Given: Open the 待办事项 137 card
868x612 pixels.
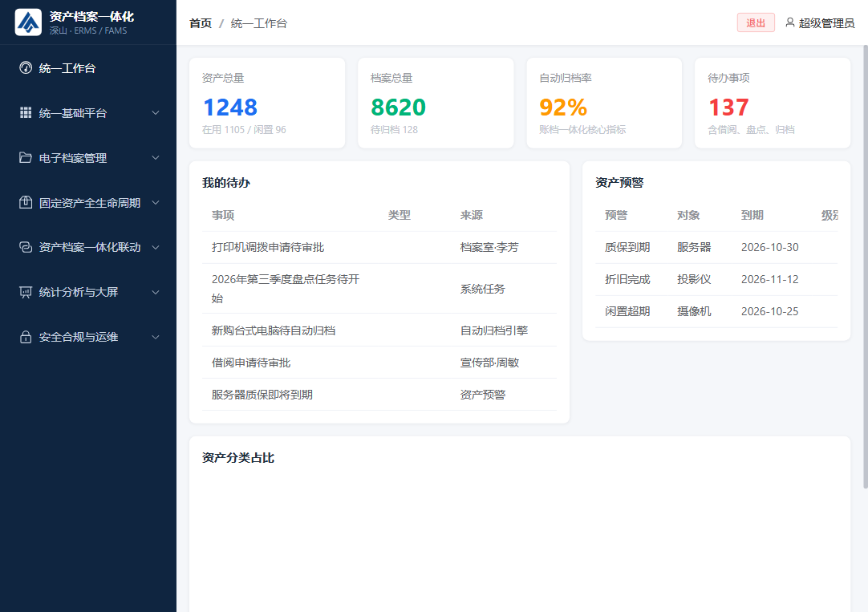Looking at the screenshot, I should pyautogui.click(x=773, y=103).
